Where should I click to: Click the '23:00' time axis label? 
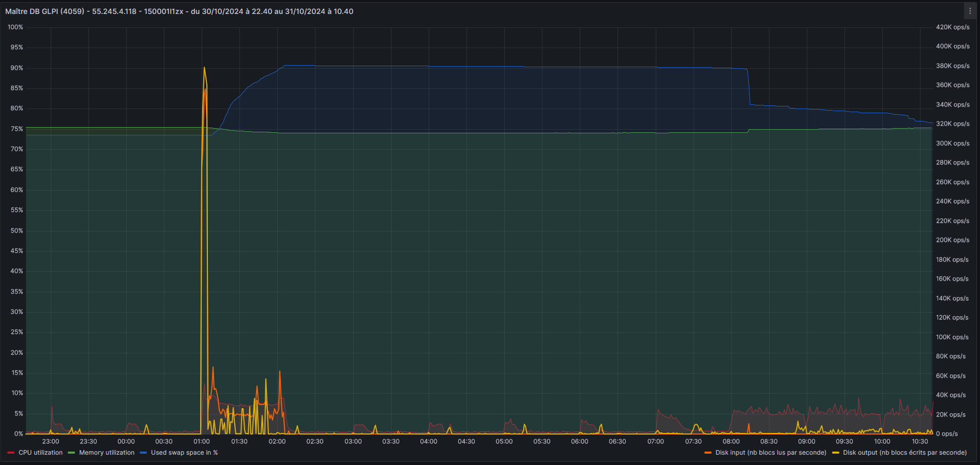click(51, 441)
